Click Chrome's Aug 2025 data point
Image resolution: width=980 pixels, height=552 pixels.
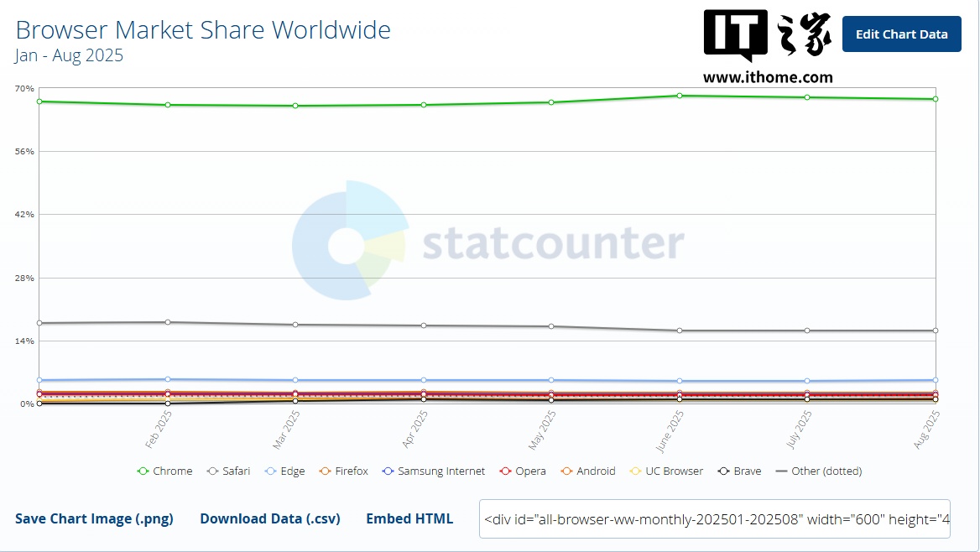[x=935, y=99]
